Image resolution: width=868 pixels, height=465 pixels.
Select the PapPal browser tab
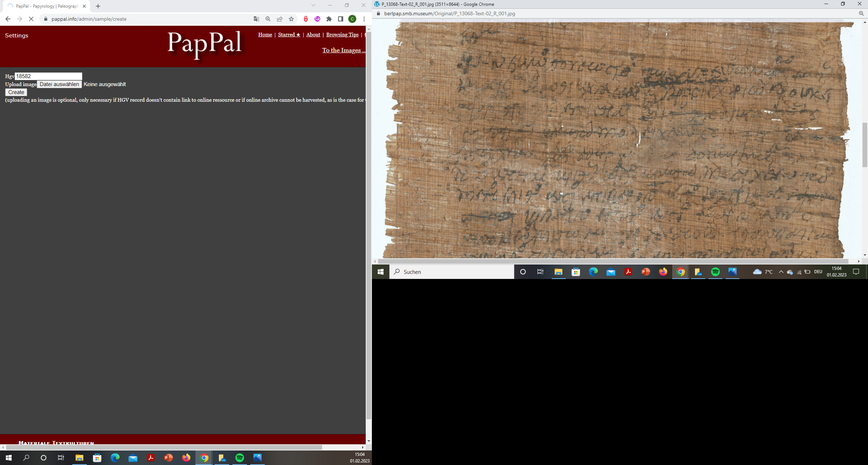coord(46,6)
